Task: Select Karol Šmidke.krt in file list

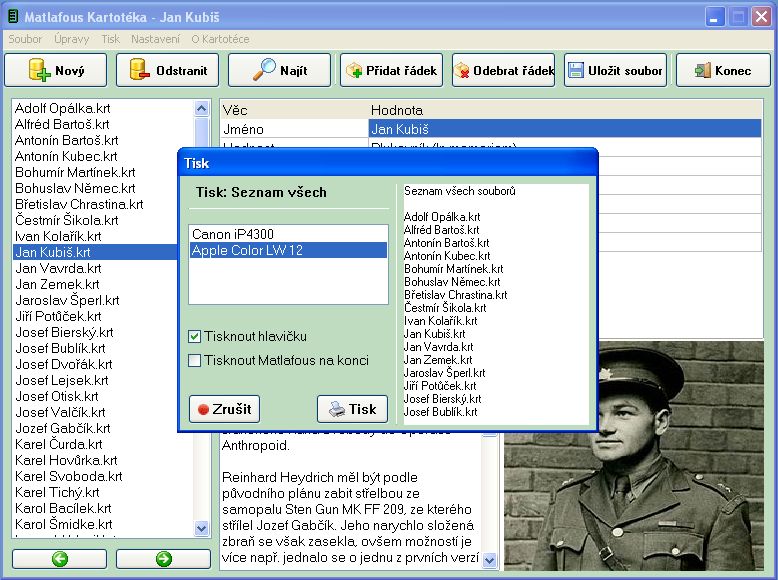Action: (64, 524)
